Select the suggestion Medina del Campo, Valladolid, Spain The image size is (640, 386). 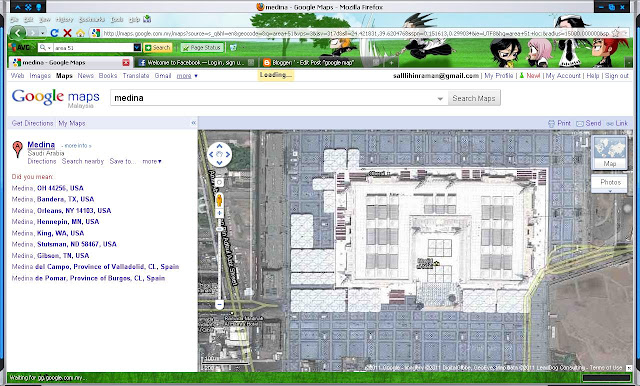95,266
